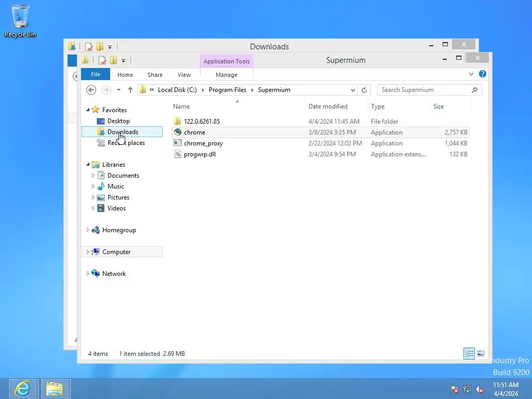Expand the Network node
The width and height of the screenshot is (532, 399).
click(88, 273)
